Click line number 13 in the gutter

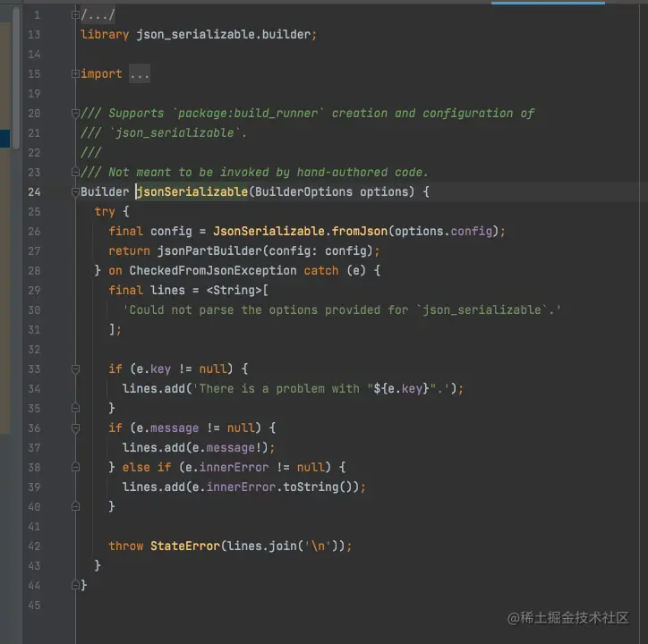coord(34,34)
